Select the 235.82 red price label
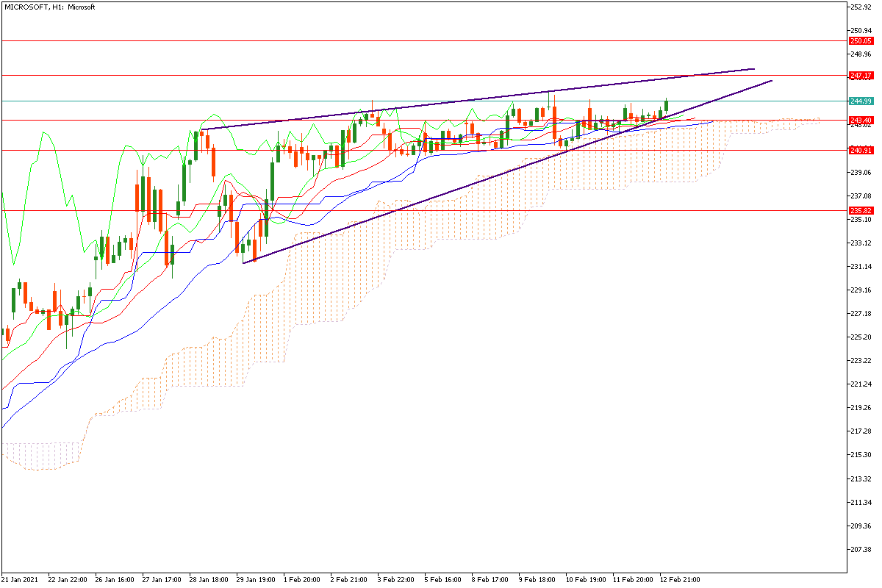 point(860,210)
